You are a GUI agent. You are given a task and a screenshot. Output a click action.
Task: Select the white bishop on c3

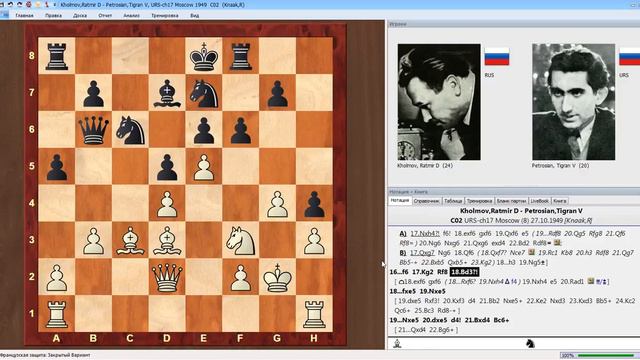130,241
